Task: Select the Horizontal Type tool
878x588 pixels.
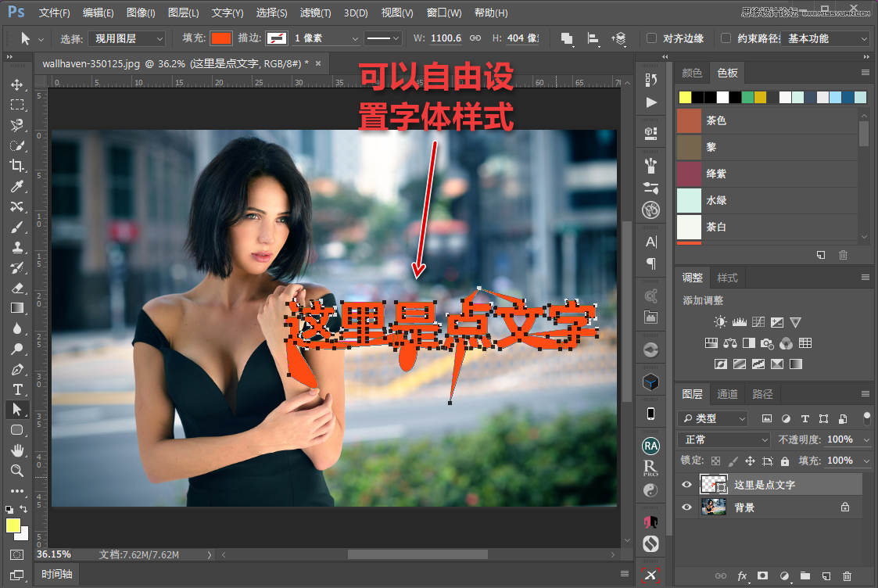Action: tap(17, 389)
